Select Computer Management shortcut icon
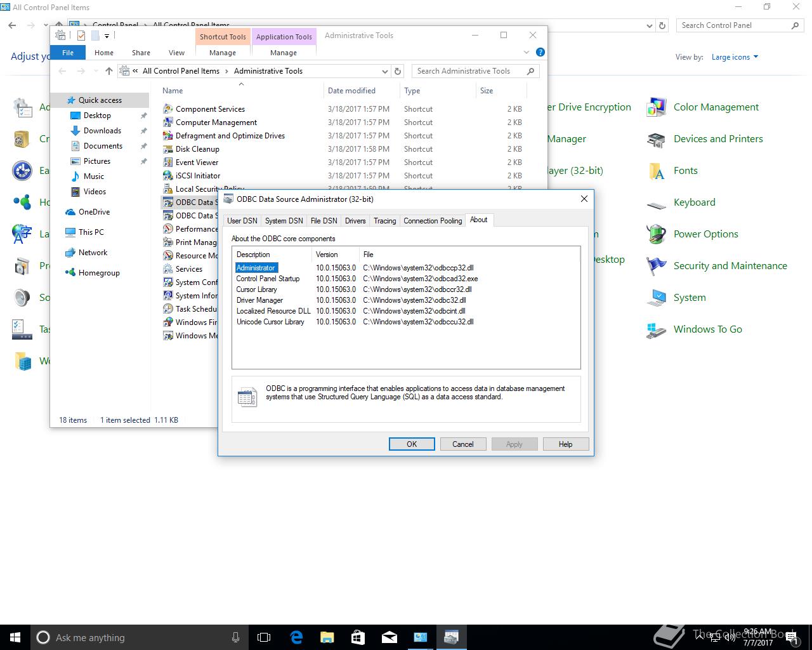812x650 pixels. tap(168, 123)
